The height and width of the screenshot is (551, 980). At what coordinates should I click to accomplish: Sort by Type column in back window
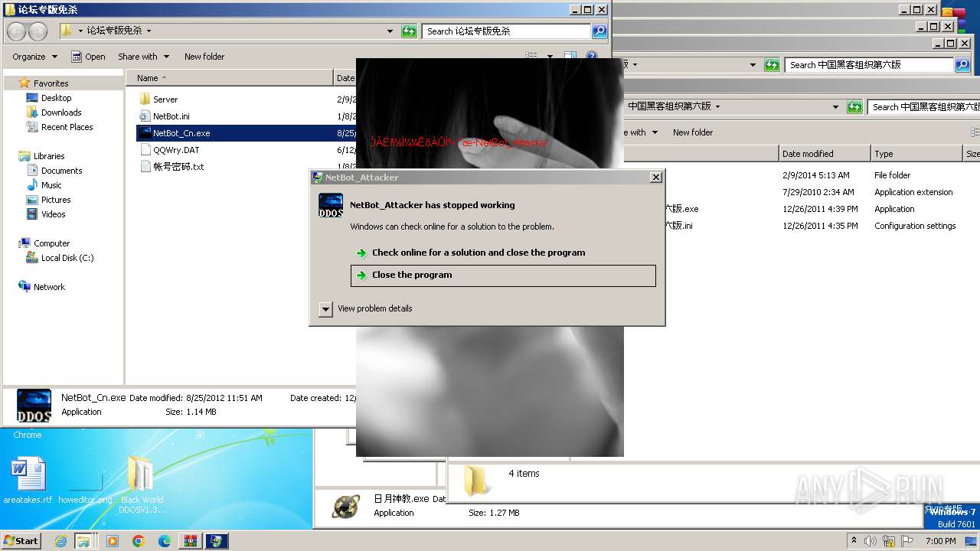tap(916, 154)
